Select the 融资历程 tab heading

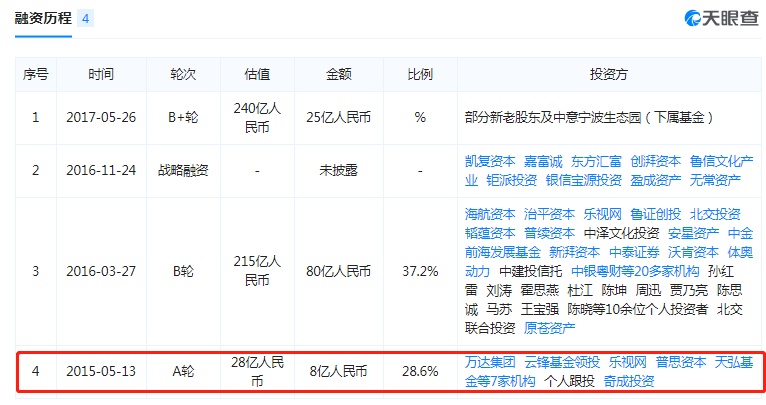pos(43,19)
